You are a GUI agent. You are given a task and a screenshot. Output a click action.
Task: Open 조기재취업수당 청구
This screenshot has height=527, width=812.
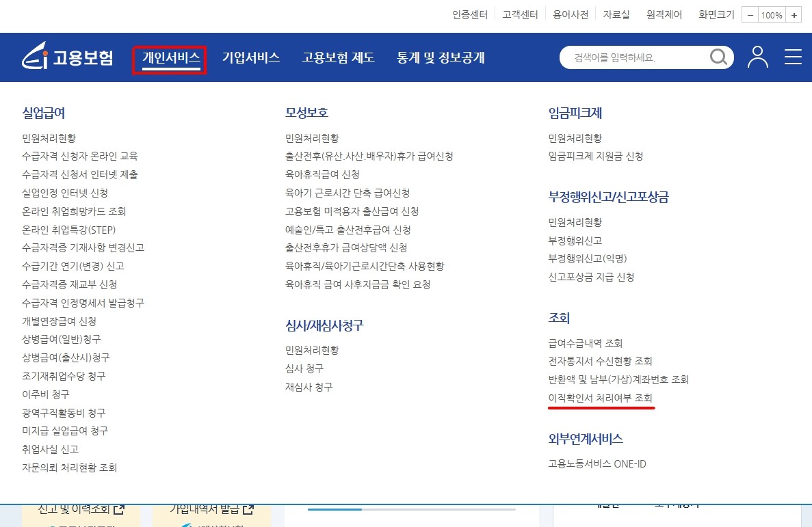(x=64, y=377)
